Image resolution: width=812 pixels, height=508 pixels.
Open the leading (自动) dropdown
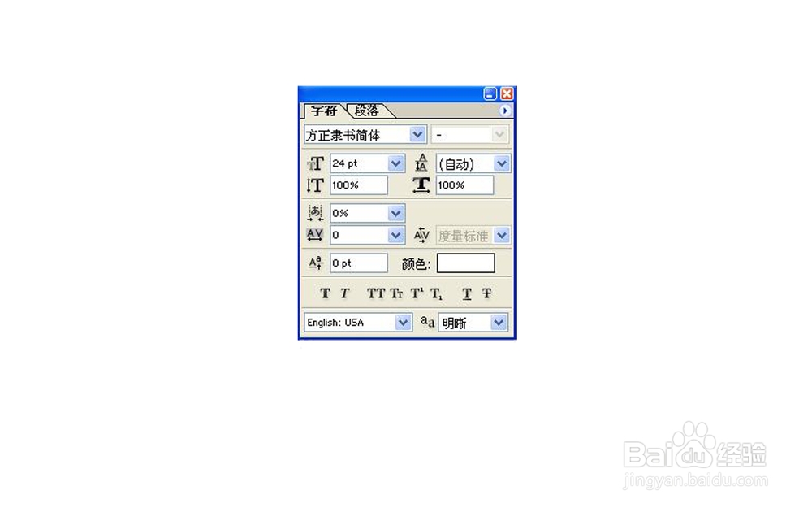point(502,164)
